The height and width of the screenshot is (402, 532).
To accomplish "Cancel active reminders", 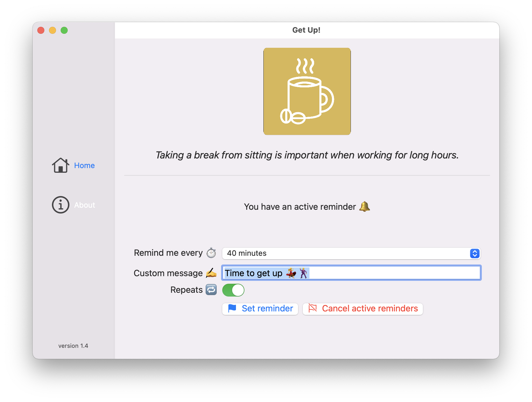I will tap(363, 308).
